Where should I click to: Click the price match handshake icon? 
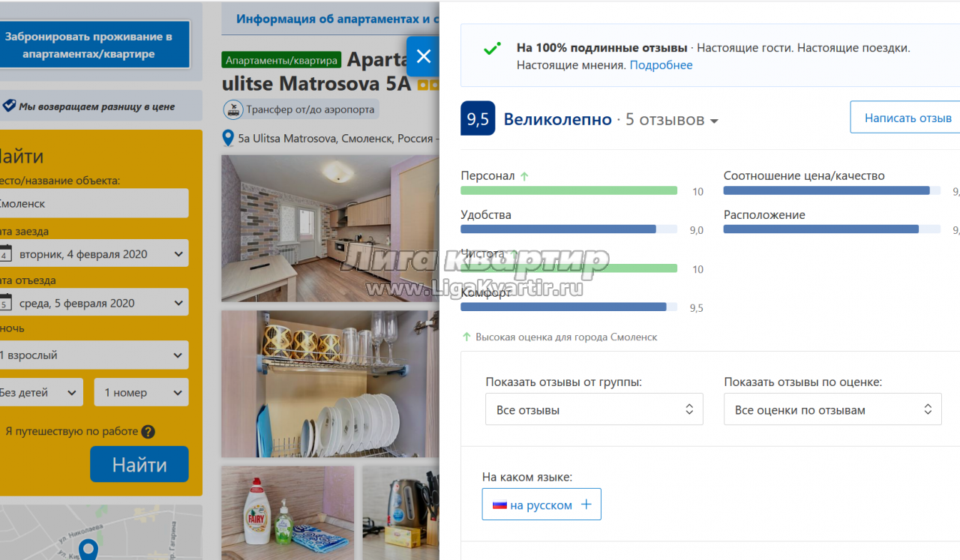pos(9,106)
